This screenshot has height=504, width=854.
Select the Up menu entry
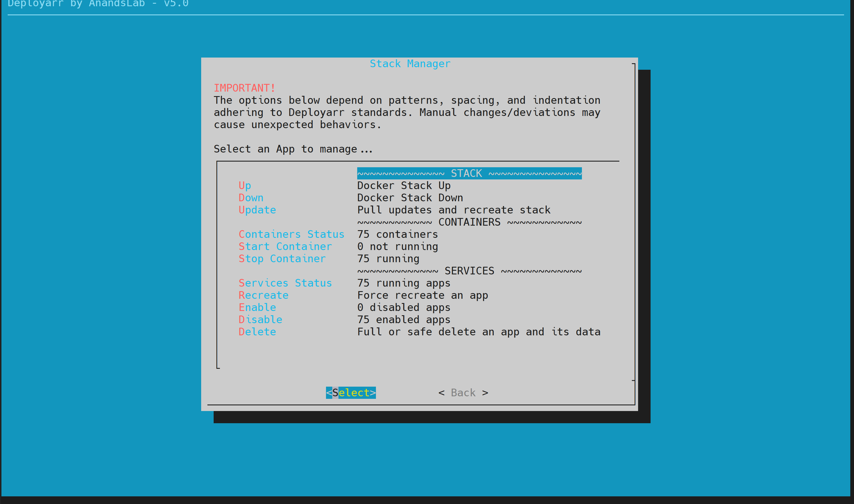[x=245, y=186]
